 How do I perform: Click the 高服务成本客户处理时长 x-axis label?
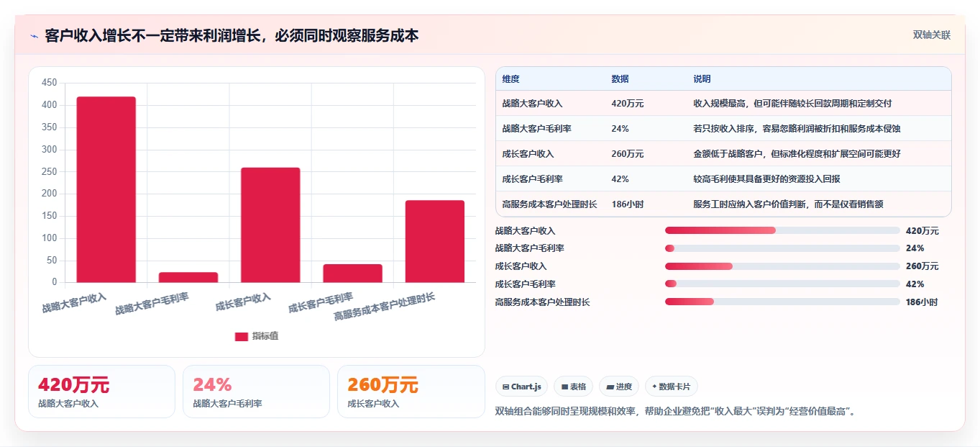click(385, 307)
